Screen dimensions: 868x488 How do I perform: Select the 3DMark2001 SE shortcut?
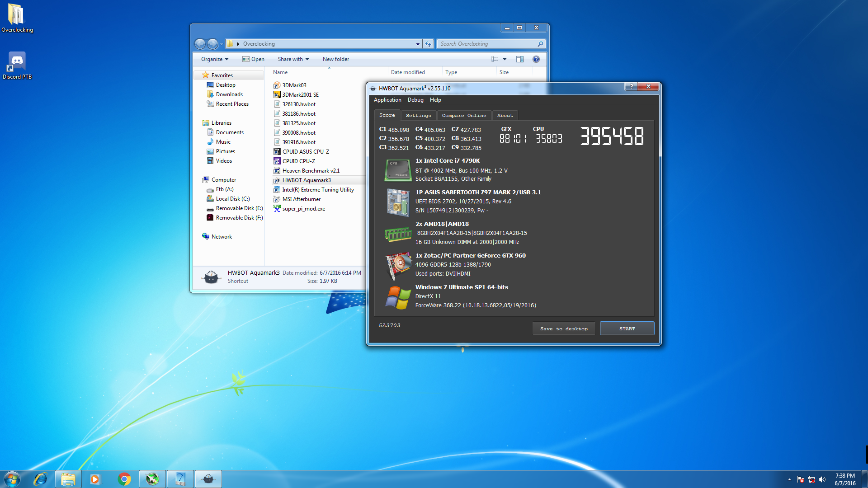296,94
